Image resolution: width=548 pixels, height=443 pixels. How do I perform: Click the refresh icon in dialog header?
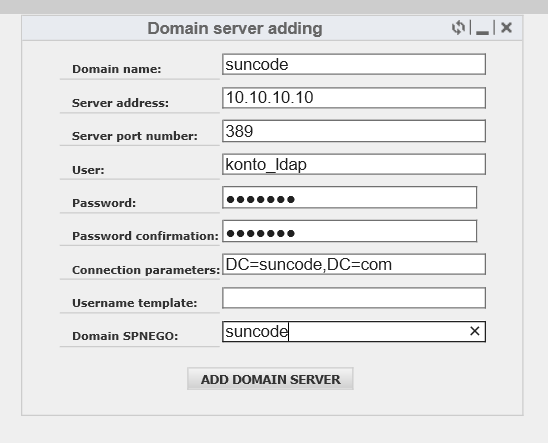click(458, 27)
